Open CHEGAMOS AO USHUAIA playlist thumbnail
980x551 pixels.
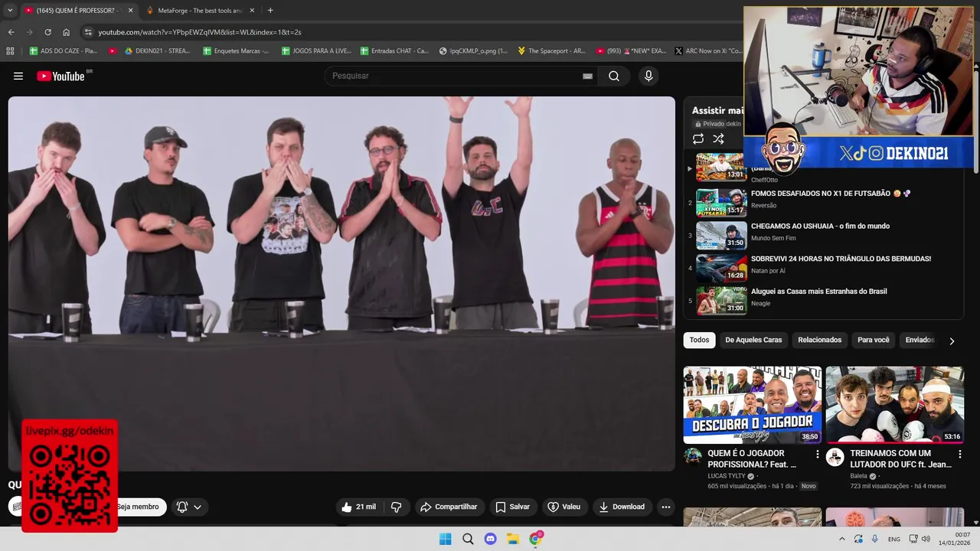[x=721, y=236]
